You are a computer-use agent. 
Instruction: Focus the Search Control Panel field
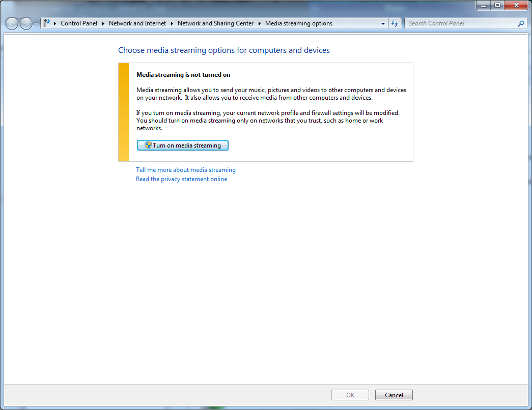coord(461,23)
